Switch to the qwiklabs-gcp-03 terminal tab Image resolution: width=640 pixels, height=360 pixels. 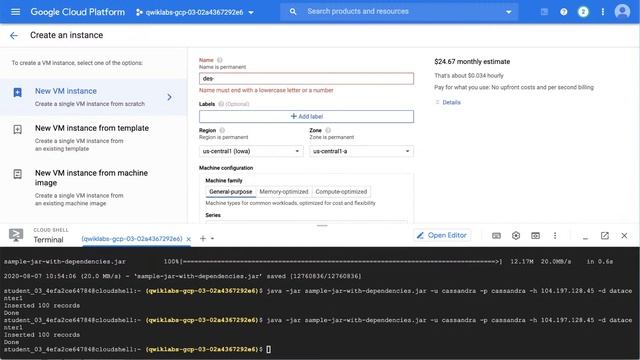132,239
